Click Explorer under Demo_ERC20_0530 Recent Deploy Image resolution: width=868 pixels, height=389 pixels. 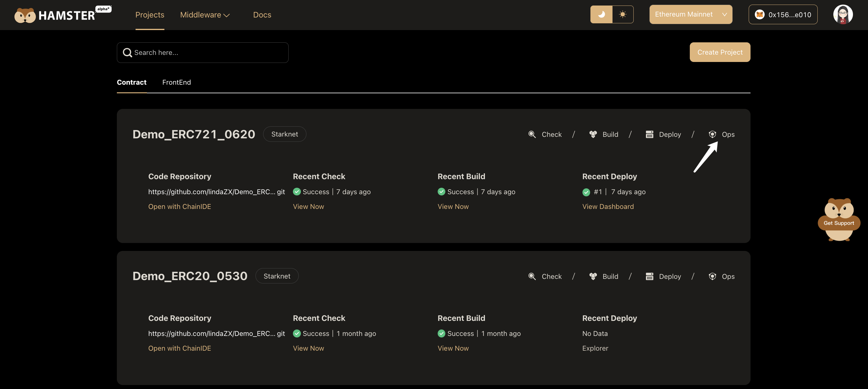tap(595, 349)
